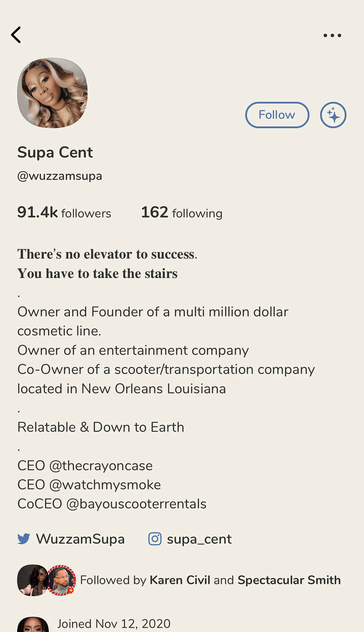This screenshot has width=364, height=632.
Task: Open the WuzzamSupa Twitter link
Action: (80, 539)
